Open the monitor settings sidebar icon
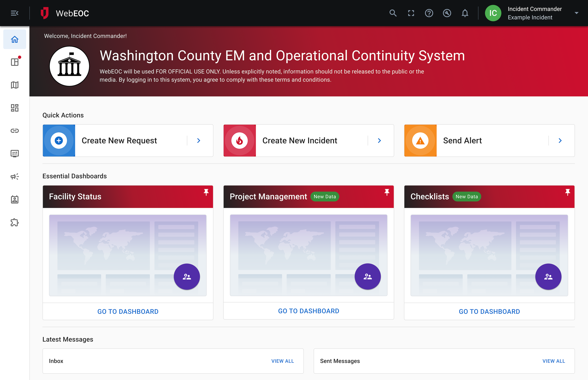The image size is (588, 380). (15, 154)
